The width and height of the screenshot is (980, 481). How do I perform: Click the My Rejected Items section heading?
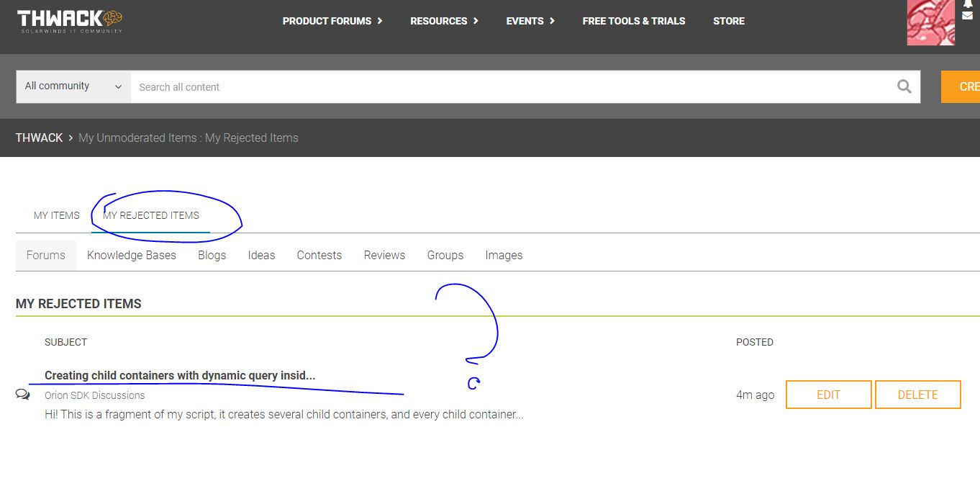tap(78, 304)
